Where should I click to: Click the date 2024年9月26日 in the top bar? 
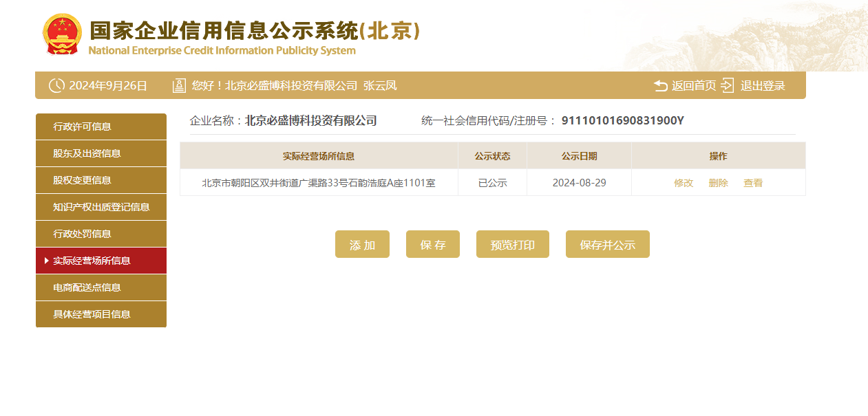click(108, 86)
